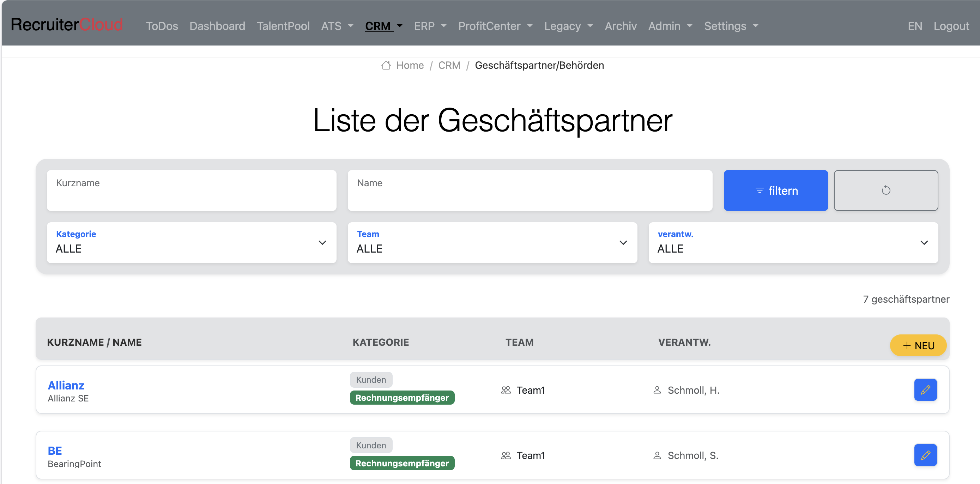Click the Home breadcrumb link

point(410,66)
